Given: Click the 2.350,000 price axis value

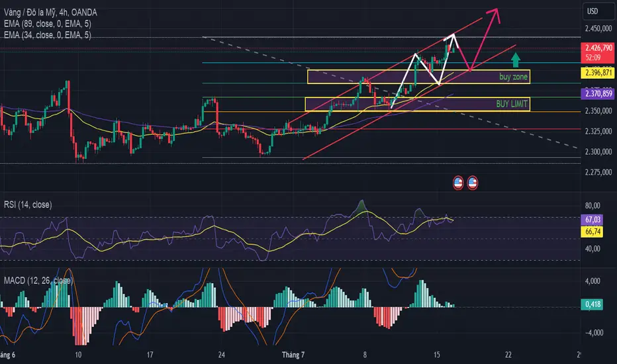Looking at the screenshot, I should [598, 111].
